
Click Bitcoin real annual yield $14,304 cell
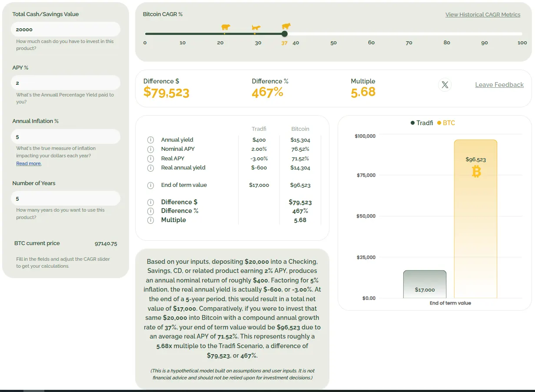[x=300, y=168]
